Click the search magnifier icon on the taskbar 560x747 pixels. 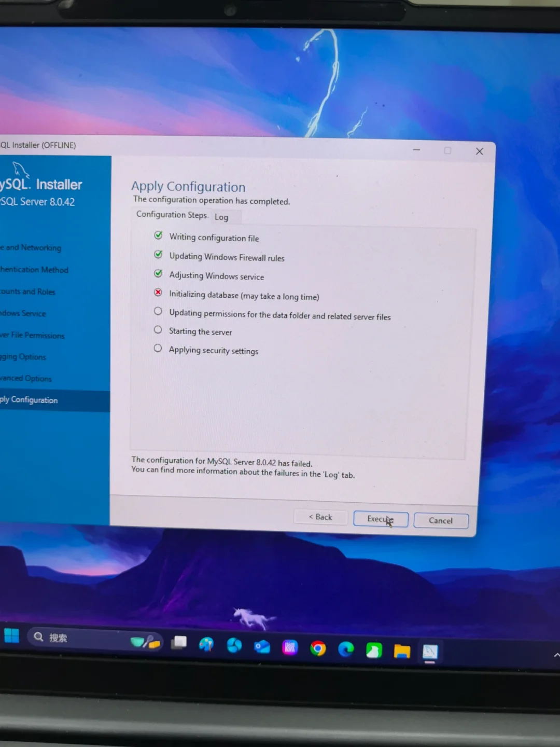[x=38, y=637]
